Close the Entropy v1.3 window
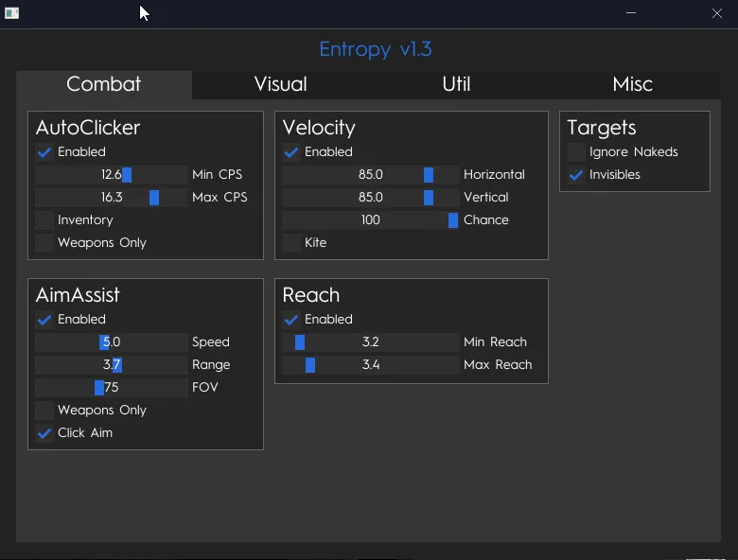The image size is (738, 560). 717,13
